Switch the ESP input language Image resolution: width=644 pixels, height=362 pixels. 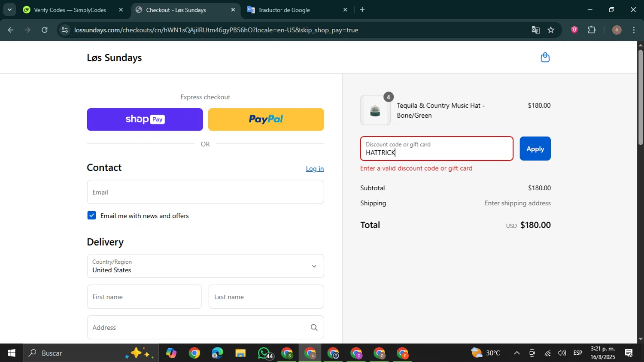(x=578, y=353)
